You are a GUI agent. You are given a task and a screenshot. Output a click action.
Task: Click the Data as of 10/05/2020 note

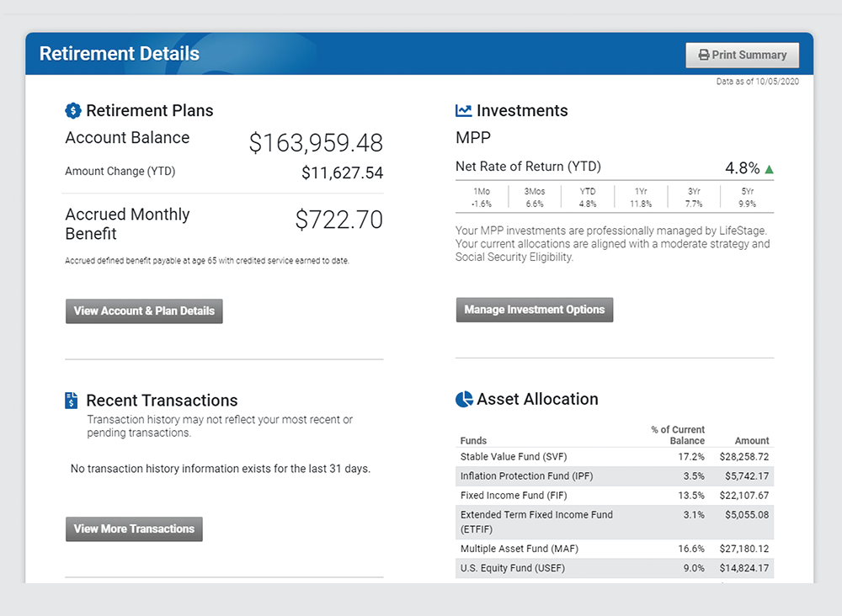click(757, 82)
